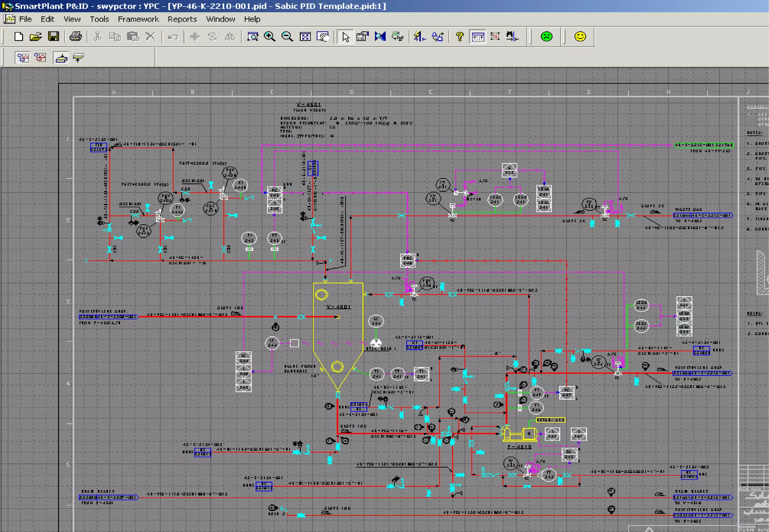Toggle the pressed layer-import toolbar button

point(61,58)
